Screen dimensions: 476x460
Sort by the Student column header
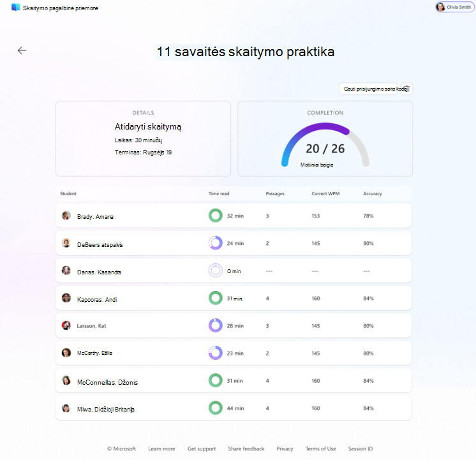[68, 193]
